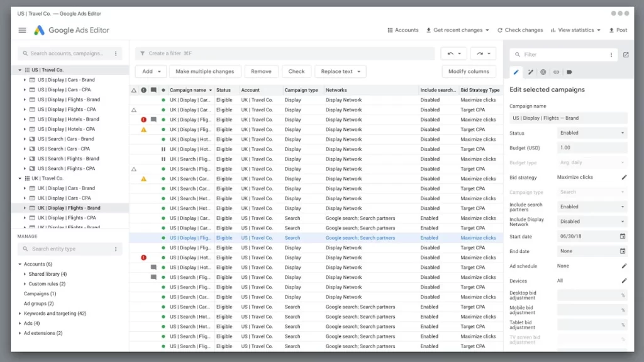Click the undo button

pyautogui.click(x=453, y=54)
